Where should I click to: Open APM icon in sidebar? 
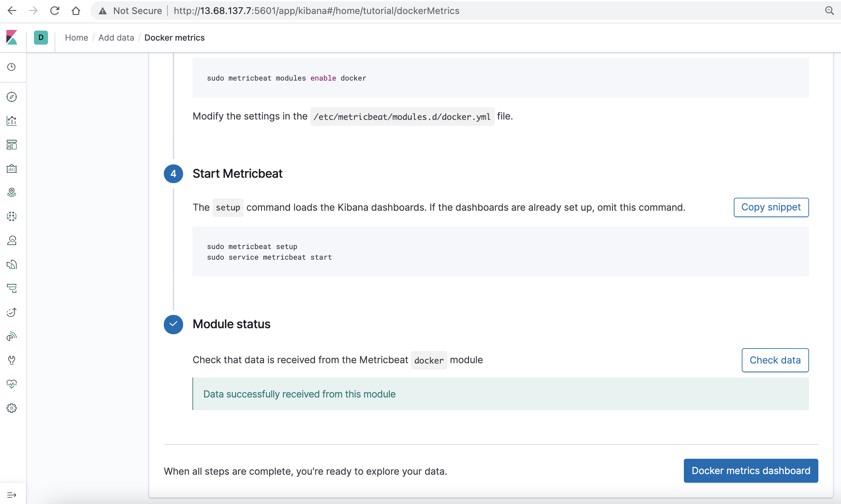coord(12,288)
